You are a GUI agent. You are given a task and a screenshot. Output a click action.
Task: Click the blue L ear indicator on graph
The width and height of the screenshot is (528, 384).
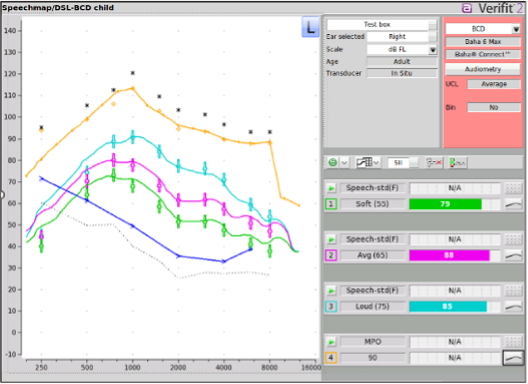pyautogui.click(x=310, y=27)
